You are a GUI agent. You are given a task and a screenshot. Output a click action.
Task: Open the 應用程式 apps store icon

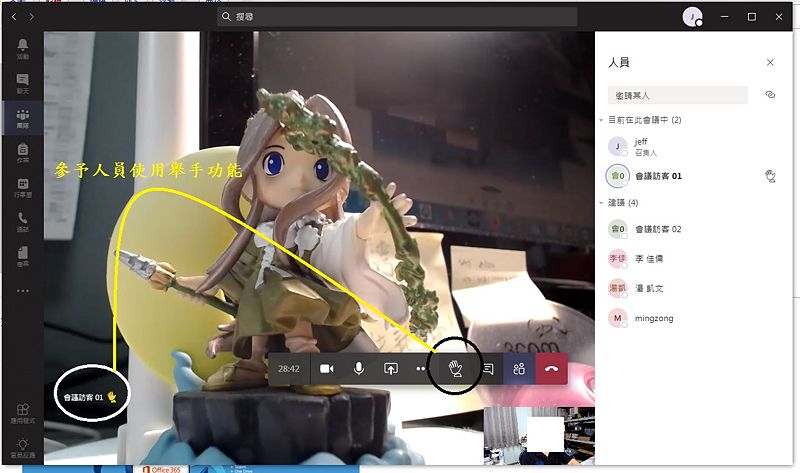coord(22,413)
